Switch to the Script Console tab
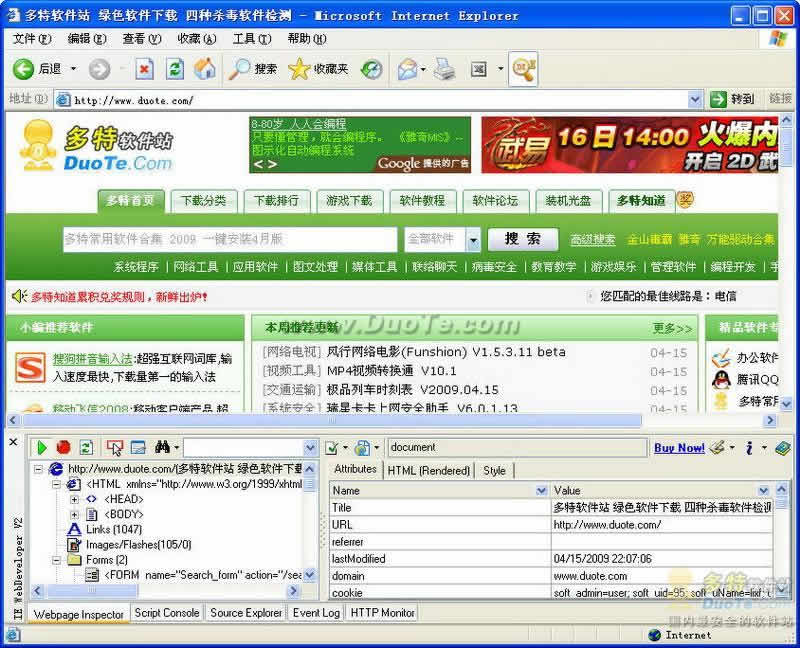The width and height of the screenshot is (800, 648). click(167, 613)
